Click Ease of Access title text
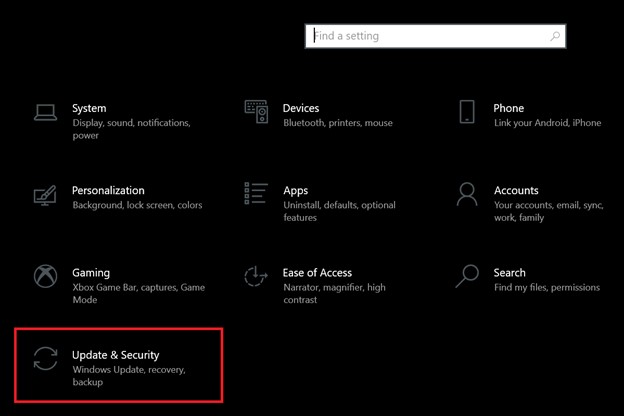Image resolution: width=624 pixels, height=416 pixels. pyautogui.click(x=317, y=273)
